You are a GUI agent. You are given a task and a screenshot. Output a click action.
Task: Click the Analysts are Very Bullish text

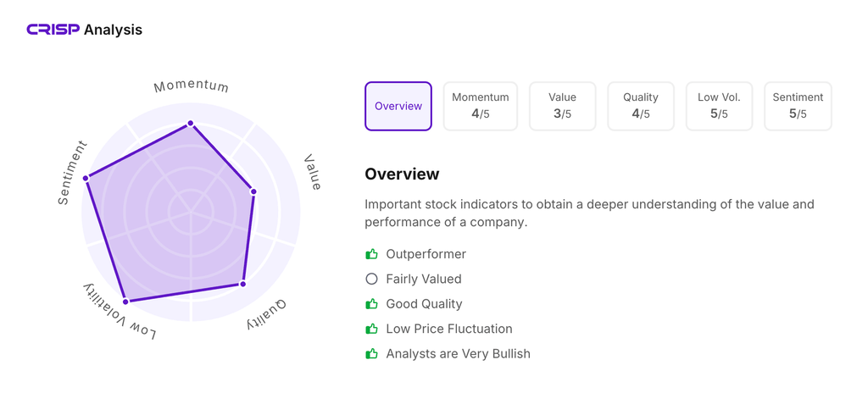458,354
